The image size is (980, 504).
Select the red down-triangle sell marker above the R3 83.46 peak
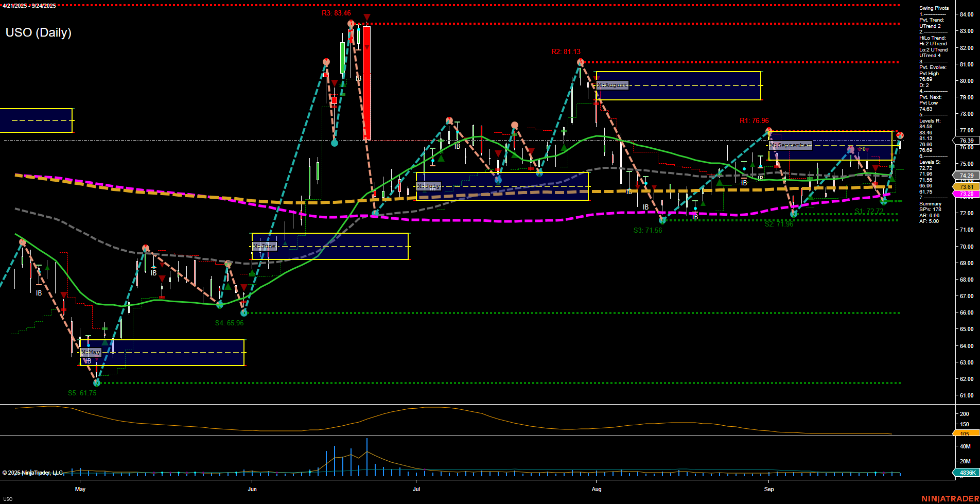(366, 17)
